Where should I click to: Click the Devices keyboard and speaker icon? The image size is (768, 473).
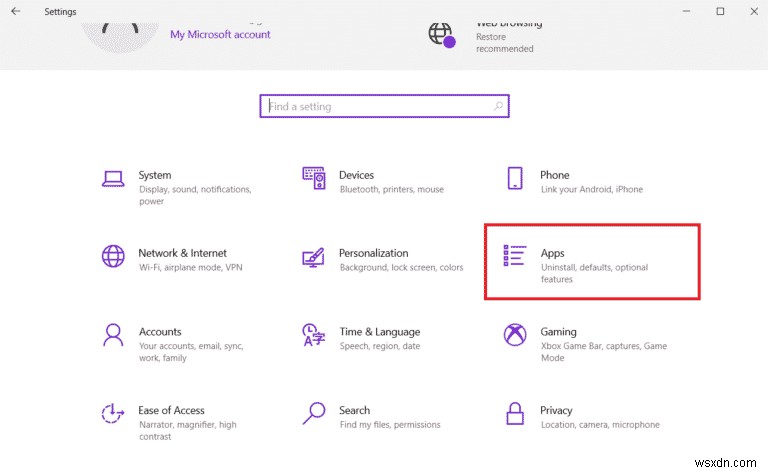pyautogui.click(x=314, y=179)
